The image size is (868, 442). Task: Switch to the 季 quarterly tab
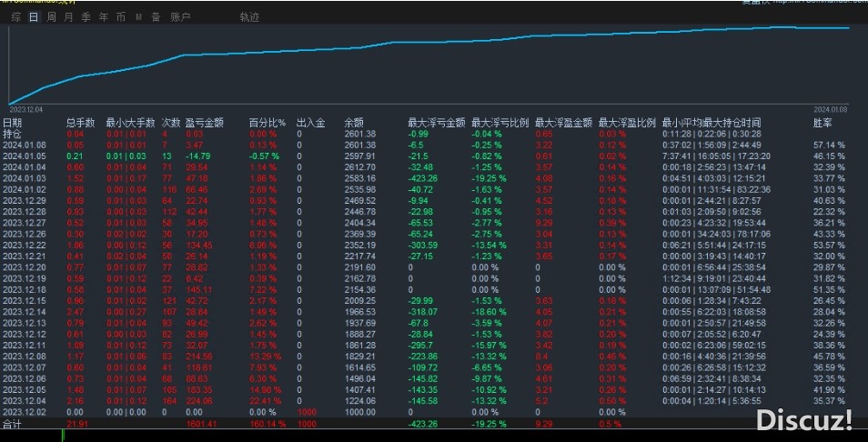click(x=86, y=17)
